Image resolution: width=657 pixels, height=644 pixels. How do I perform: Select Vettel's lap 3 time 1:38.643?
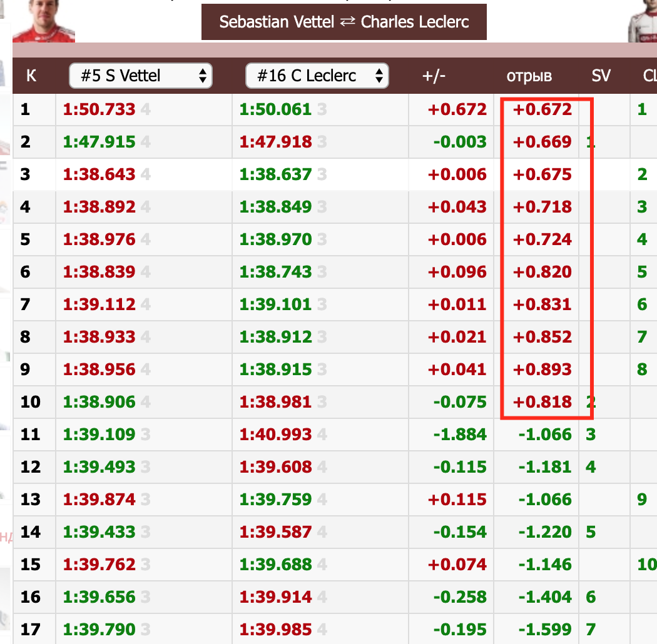[x=99, y=174]
